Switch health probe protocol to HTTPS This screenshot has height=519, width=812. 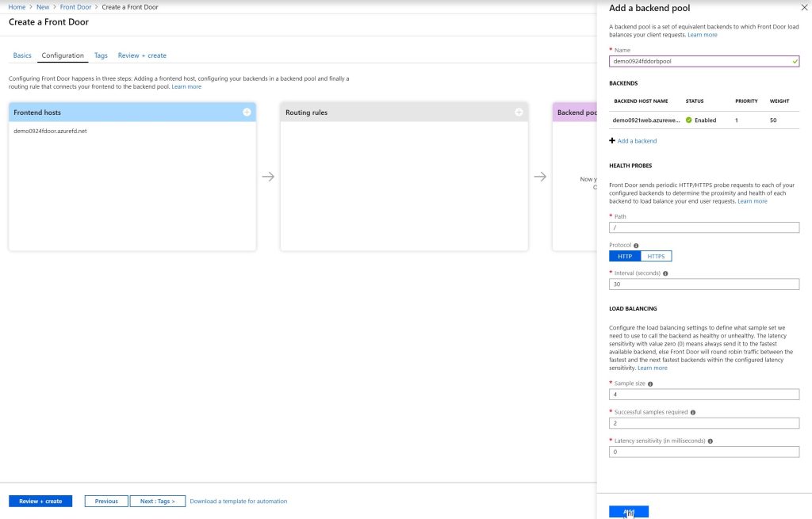[x=656, y=256]
